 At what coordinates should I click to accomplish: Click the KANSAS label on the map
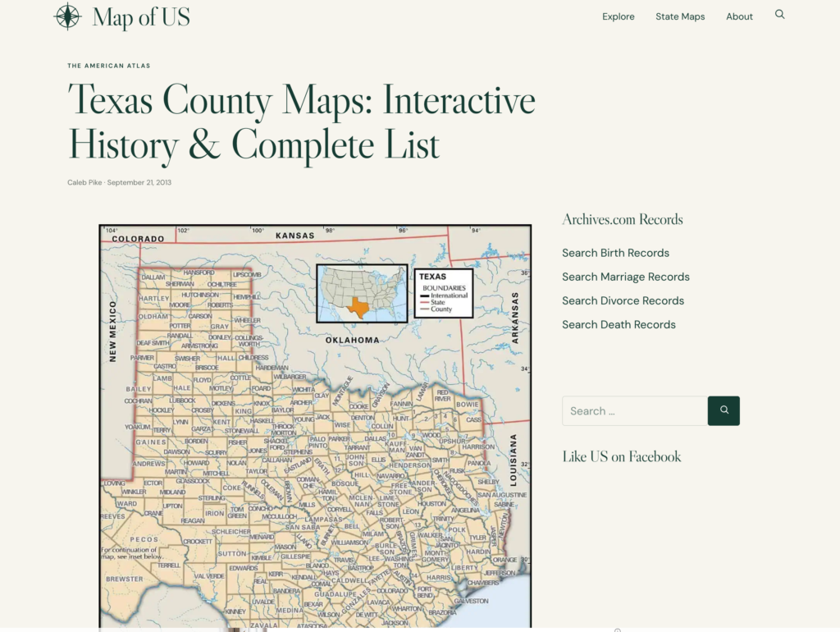point(295,236)
